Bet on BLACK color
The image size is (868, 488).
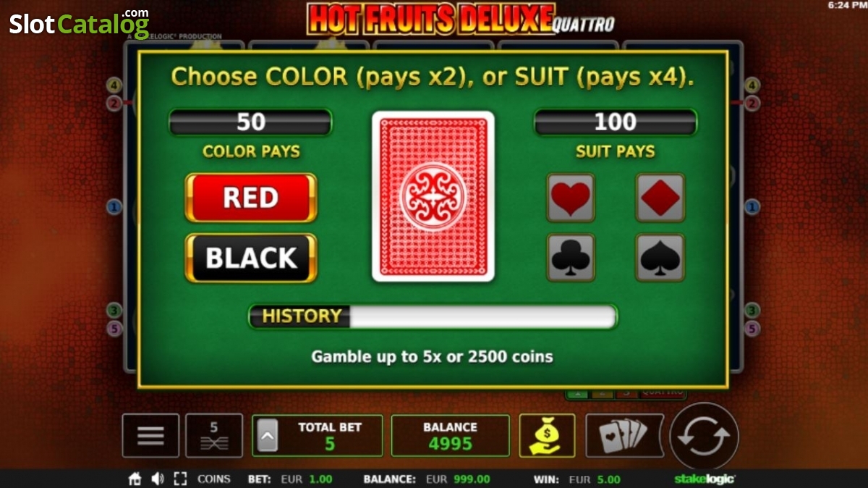tap(251, 258)
